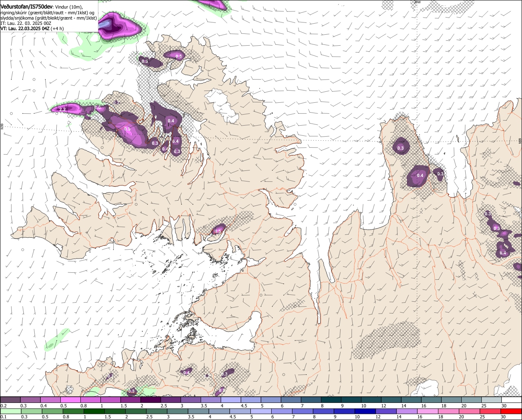
Task: Pick lower scale swatch between 0.3 and 0.5
Action: pos(31,411)
